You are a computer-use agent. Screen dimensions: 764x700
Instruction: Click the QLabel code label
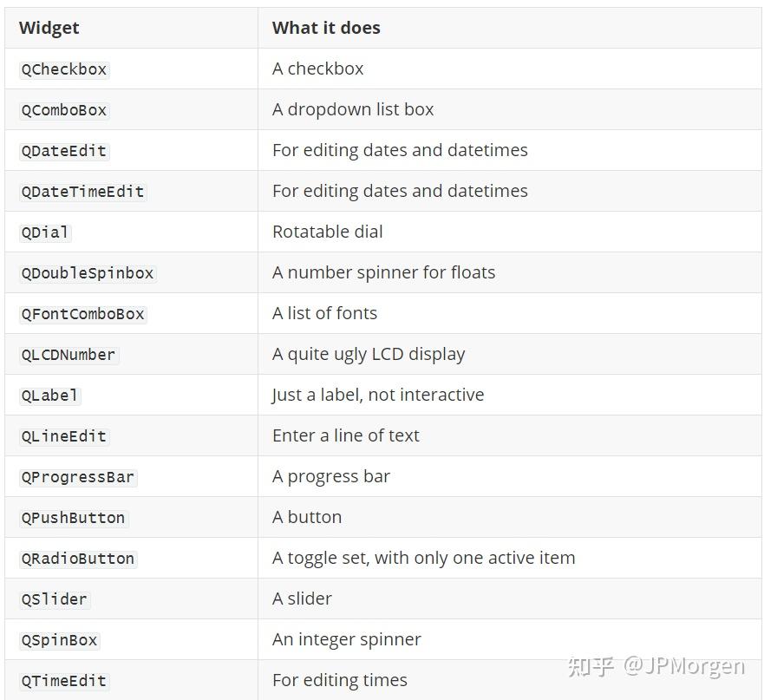pos(50,396)
